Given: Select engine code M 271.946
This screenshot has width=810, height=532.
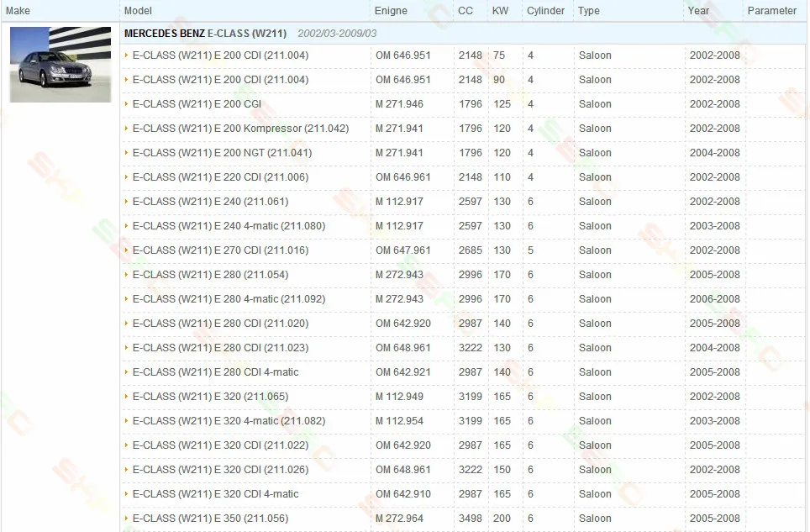Looking at the screenshot, I should (399, 104).
